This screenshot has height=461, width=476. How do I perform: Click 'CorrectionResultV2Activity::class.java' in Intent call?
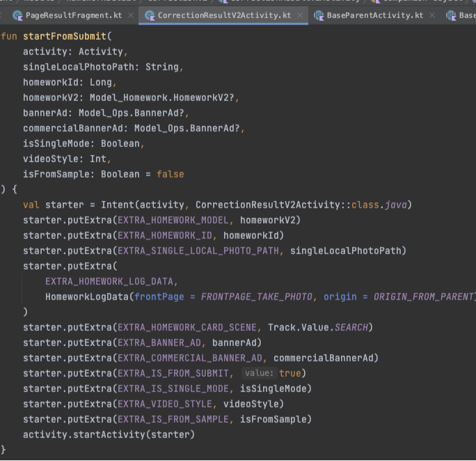point(301,205)
